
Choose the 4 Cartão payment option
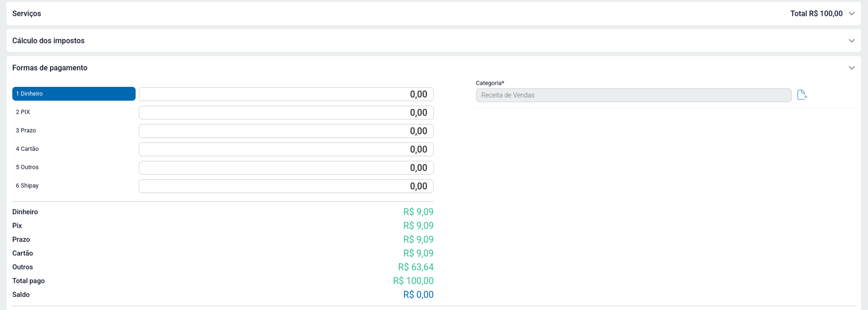73,149
